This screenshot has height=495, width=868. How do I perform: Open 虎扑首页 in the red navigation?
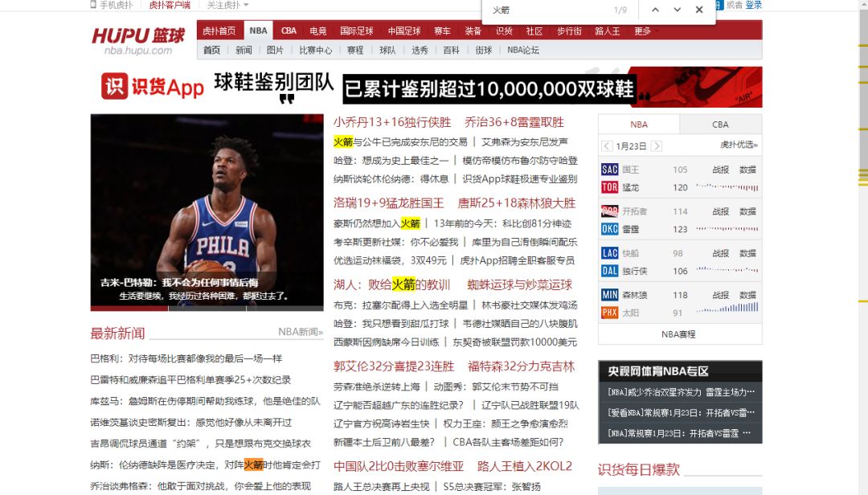coord(219,31)
